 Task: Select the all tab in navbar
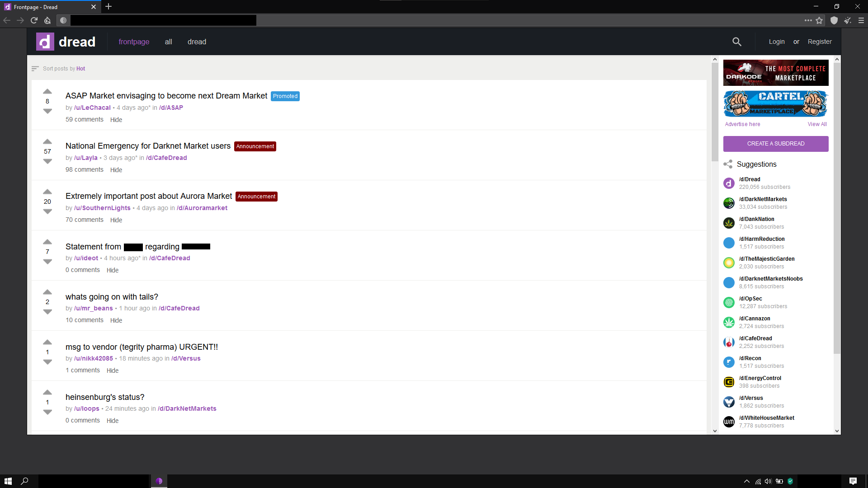pos(168,42)
